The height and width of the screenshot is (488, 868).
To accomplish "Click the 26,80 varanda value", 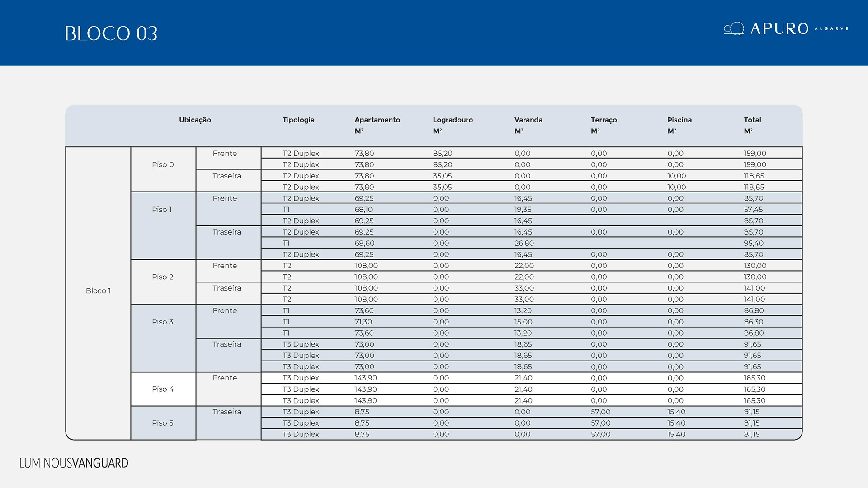I will coord(524,243).
